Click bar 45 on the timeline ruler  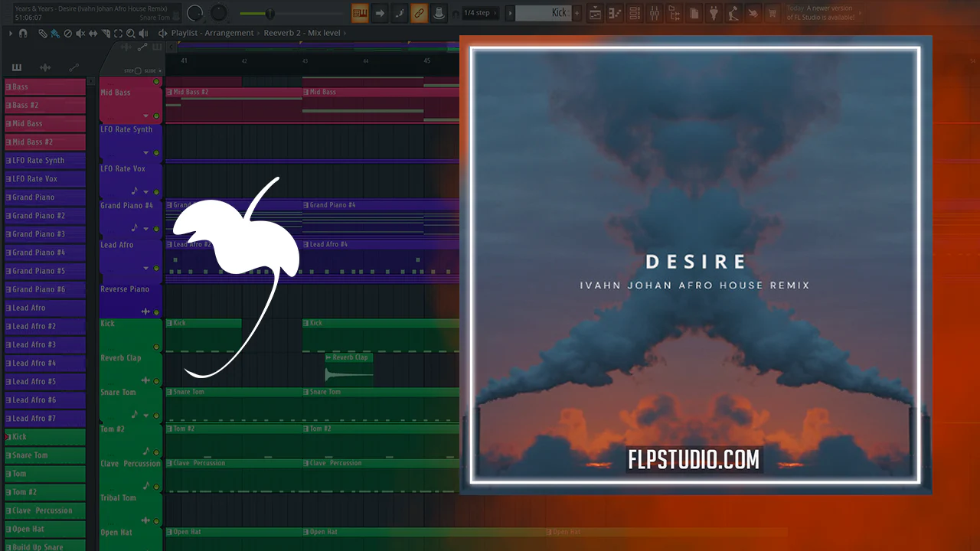(427, 61)
